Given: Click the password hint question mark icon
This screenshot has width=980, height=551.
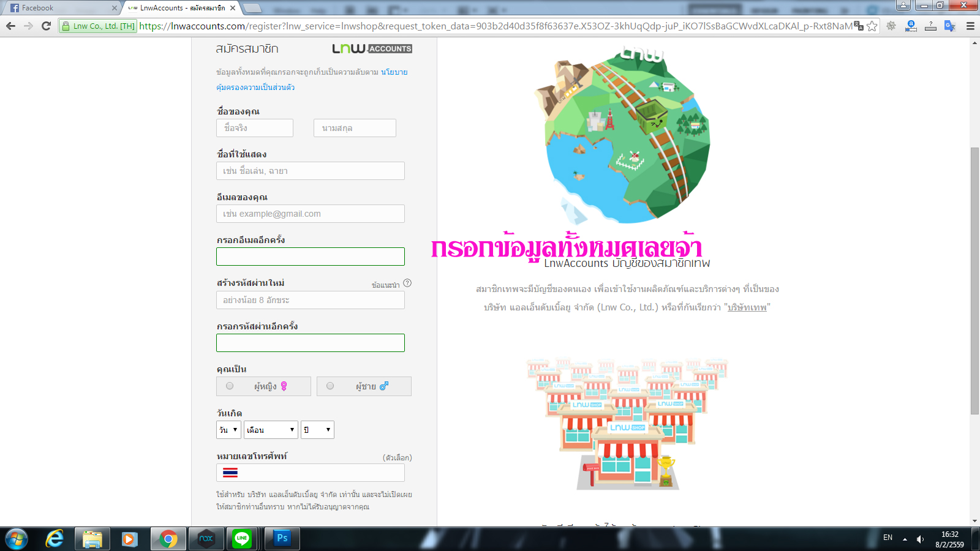Looking at the screenshot, I should tap(407, 283).
